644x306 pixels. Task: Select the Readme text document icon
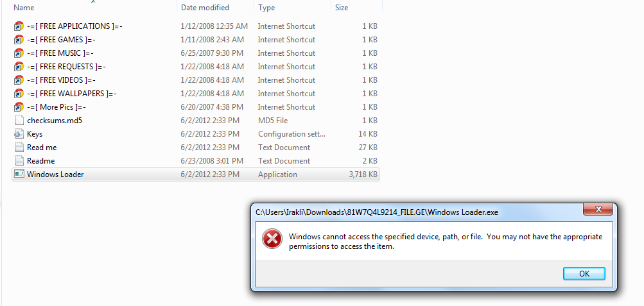pos(19,161)
